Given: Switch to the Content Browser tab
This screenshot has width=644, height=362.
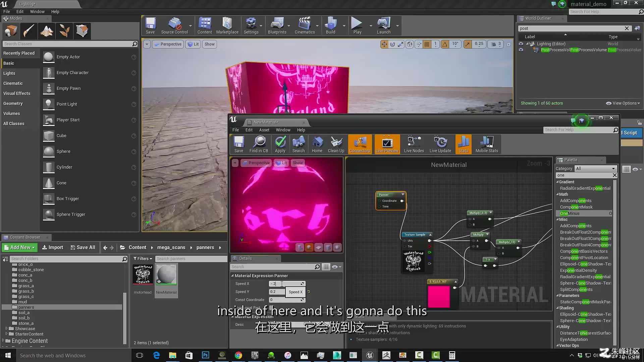Looking at the screenshot, I should [x=25, y=237].
